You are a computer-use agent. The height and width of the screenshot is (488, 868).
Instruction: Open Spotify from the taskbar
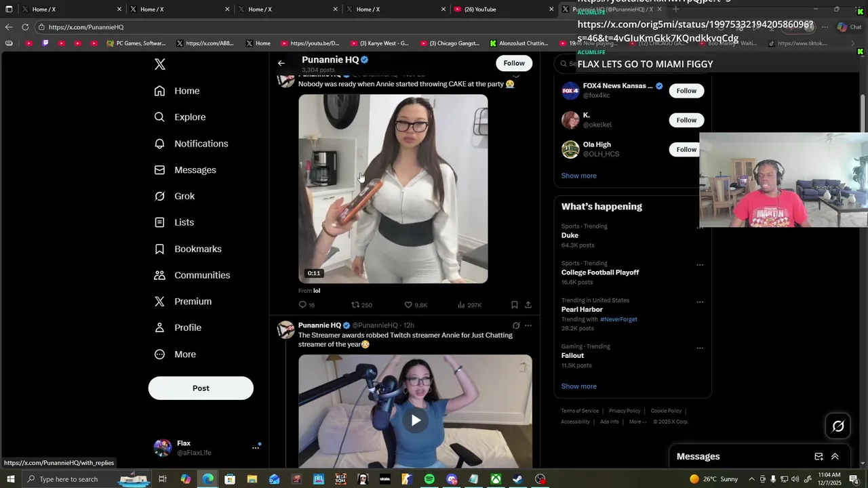pos(429,479)
